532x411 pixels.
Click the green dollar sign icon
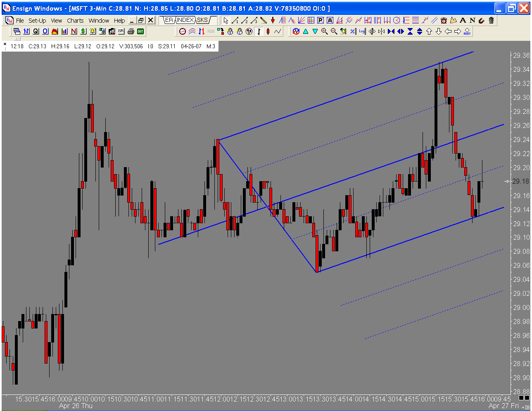click(83, 31)
